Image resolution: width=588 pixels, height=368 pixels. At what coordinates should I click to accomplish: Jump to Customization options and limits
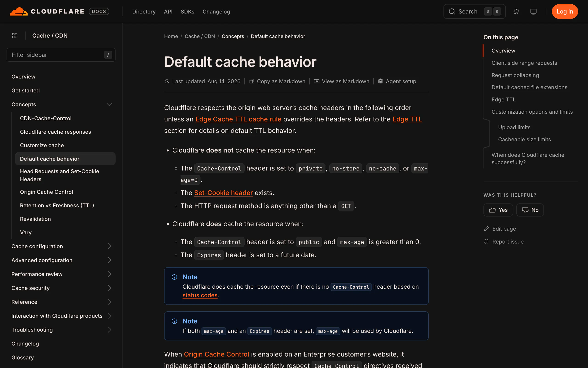tap(532, 112)
